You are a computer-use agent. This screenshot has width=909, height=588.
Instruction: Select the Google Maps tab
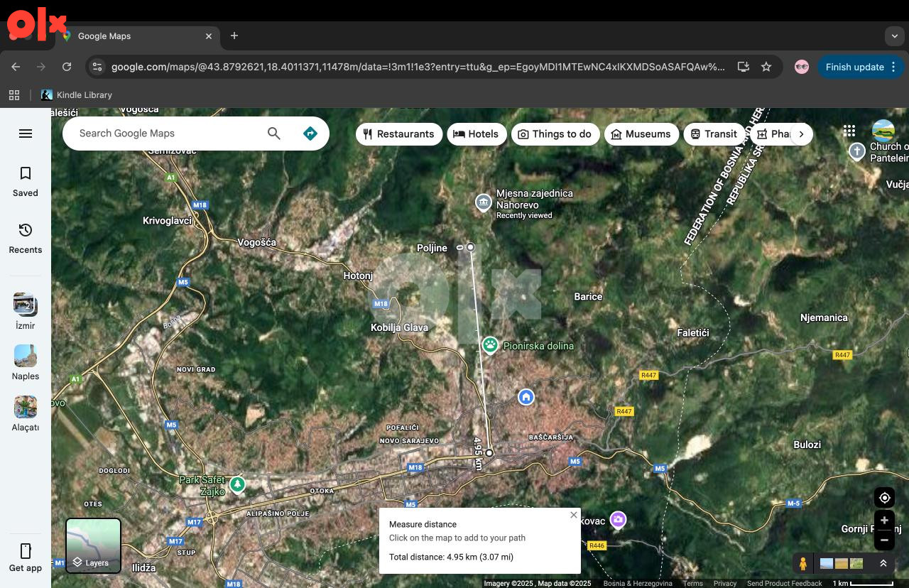pyautogui.click(x=137, y=36)
